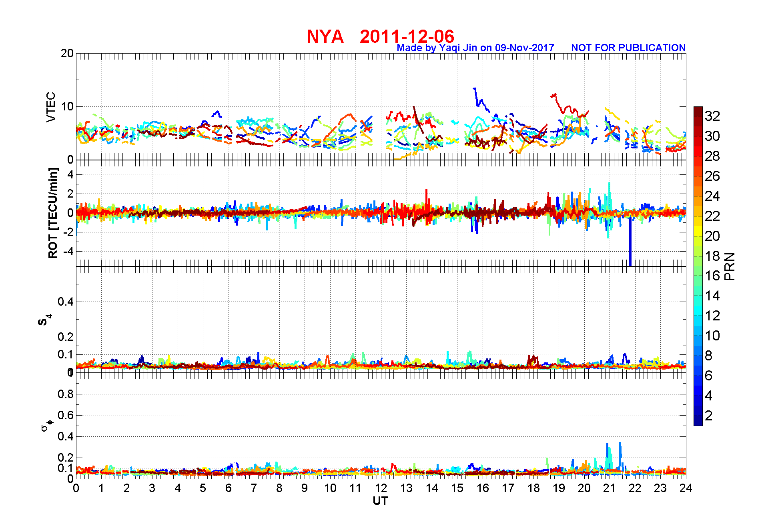Click the green region of colorbar near 16

coord(698,276)
